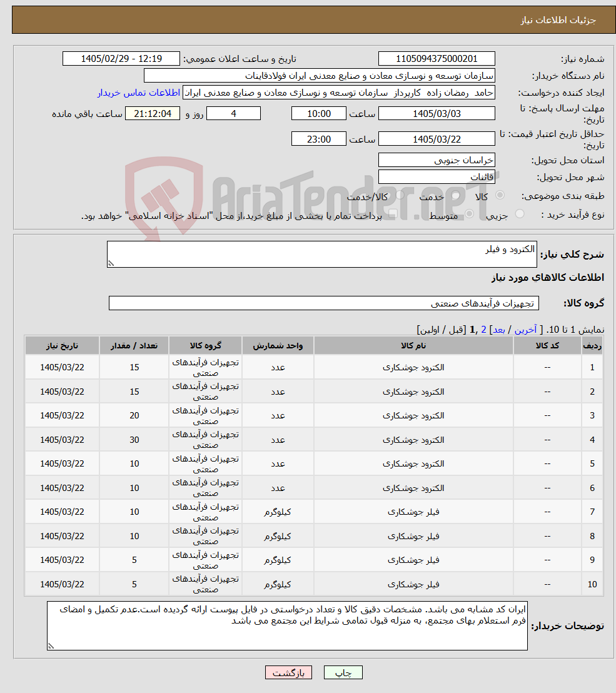Click the remaining time 21:12:04 field

[x=153, y=114]
